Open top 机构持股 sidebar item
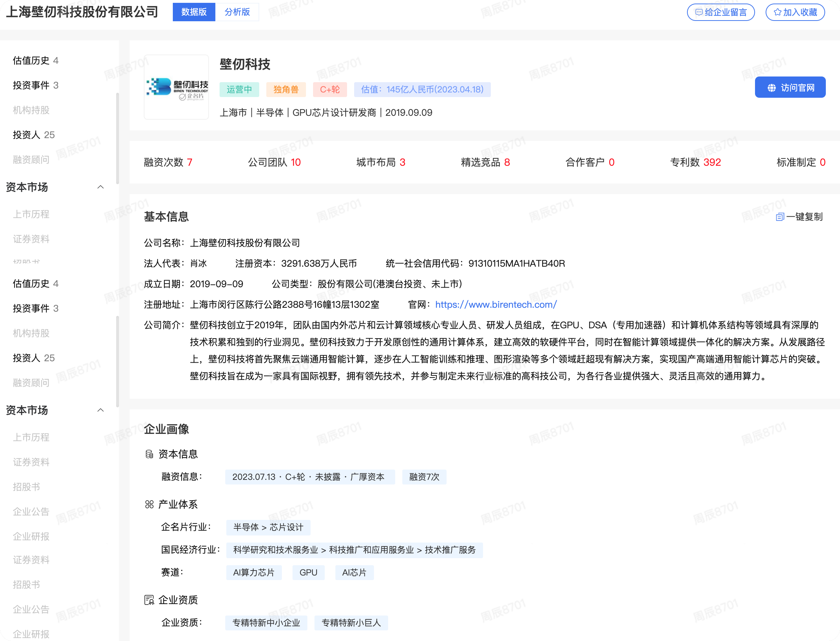Screen dimensions: 840x641 click(31, 110)
